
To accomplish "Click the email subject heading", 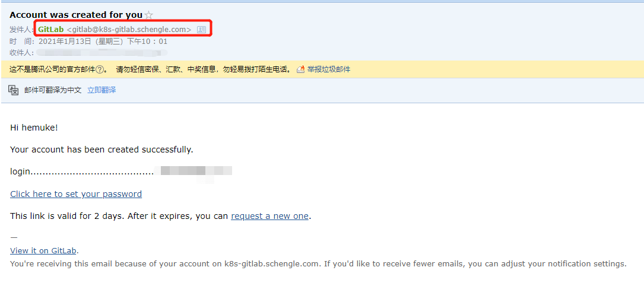I will pyautogui.click(x=76, y=15).
